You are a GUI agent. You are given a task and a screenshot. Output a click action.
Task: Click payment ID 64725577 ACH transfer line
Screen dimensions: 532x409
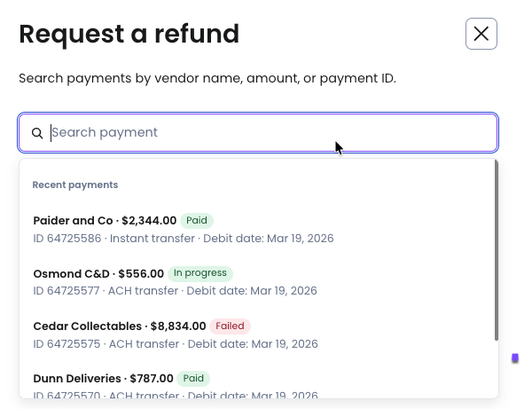(x=175, y=291)
